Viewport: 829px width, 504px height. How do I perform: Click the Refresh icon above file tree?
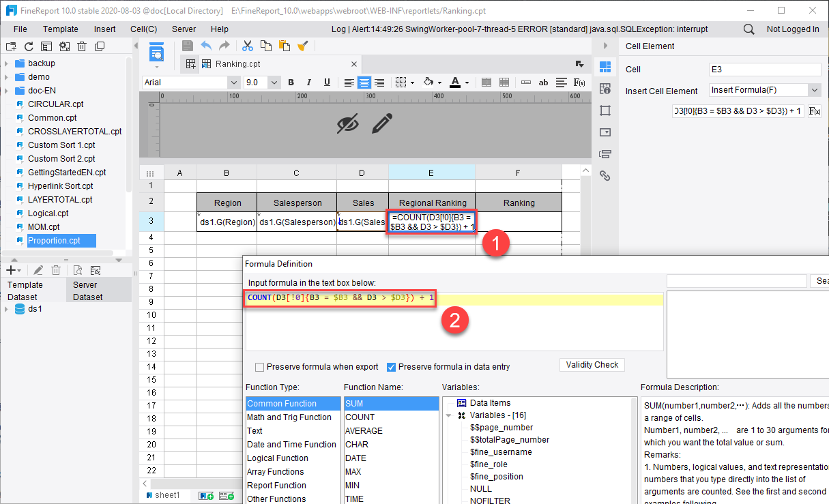click(29, 46)
